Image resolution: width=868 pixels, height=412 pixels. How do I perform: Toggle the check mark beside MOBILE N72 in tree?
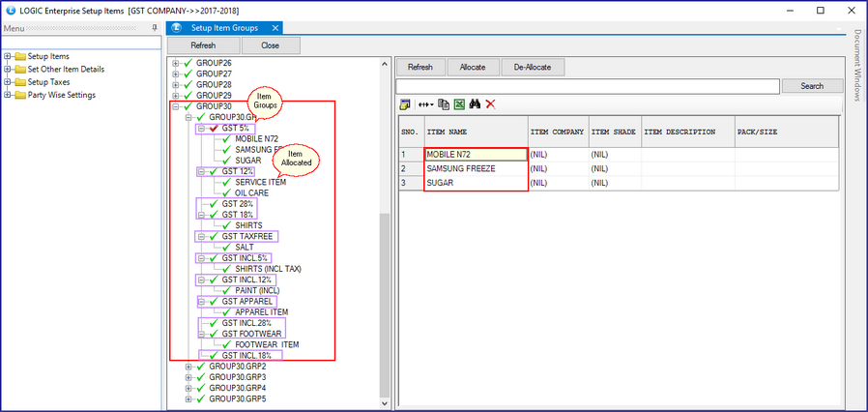226,138
